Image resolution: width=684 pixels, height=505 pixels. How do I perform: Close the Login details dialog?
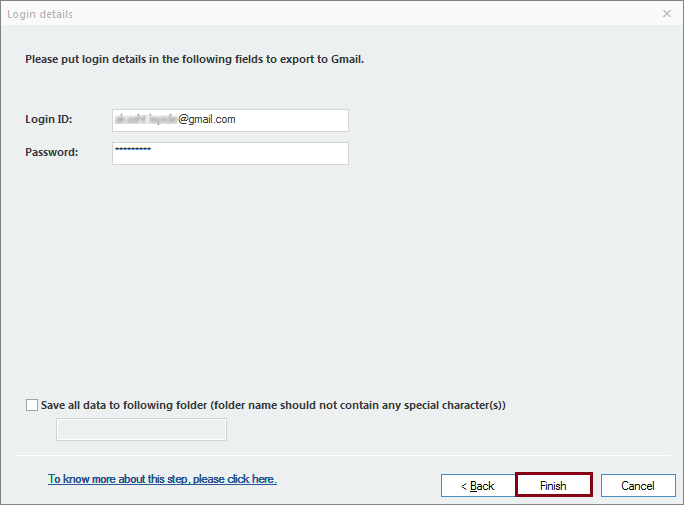click(667, 14)
